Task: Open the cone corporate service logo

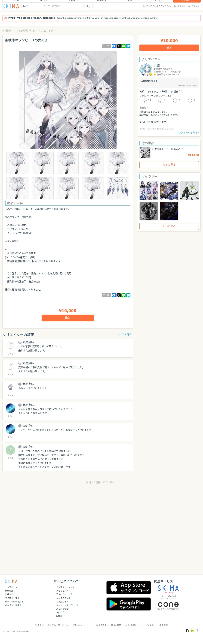Action: [168, 604]
